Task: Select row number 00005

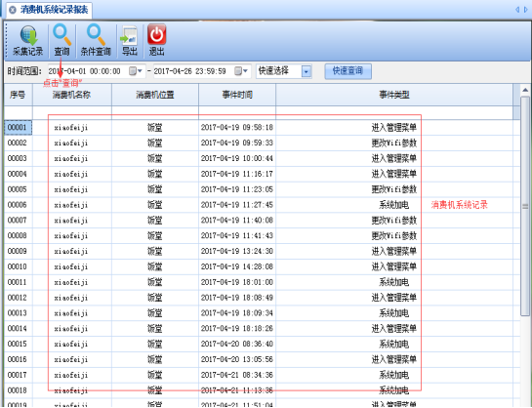Action: coord(17,189)
